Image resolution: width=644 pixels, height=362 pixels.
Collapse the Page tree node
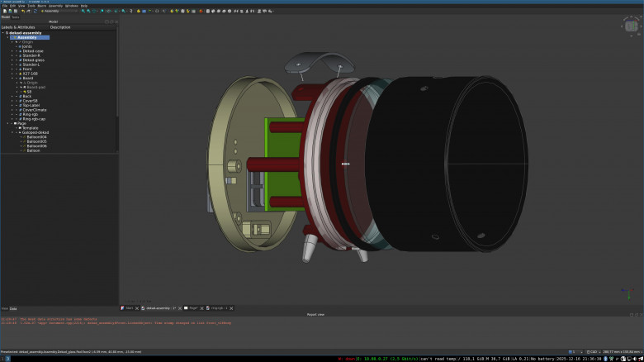[8, 123]
